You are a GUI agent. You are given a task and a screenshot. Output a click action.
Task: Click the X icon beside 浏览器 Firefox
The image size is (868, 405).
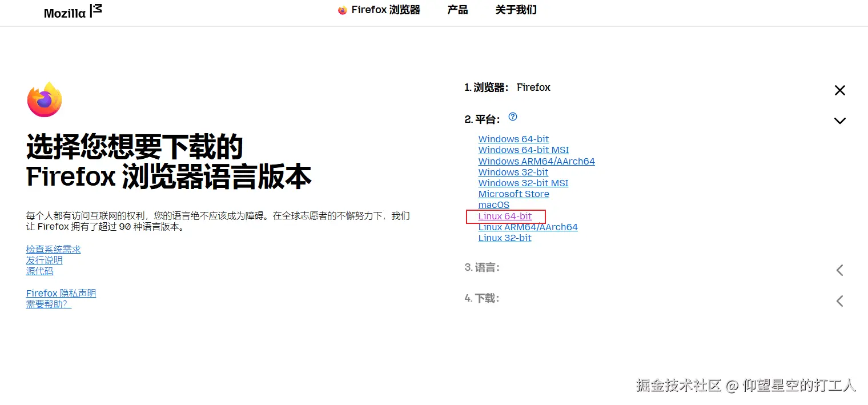pos(839,90)
